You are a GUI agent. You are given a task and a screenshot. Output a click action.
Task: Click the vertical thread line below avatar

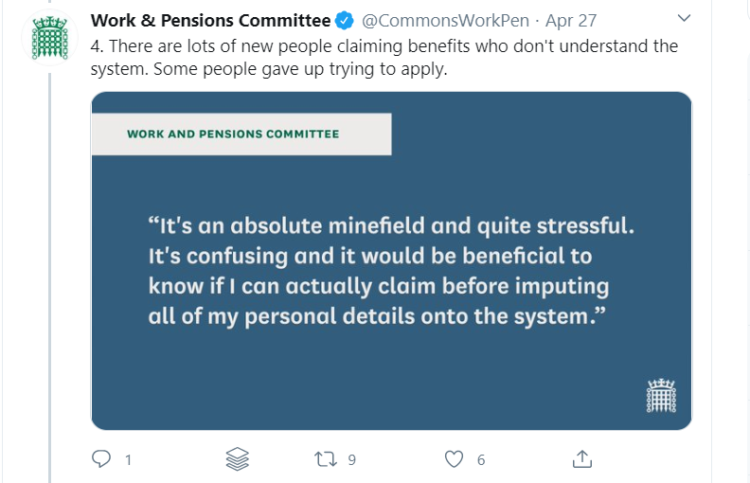[x=50, y=278]
